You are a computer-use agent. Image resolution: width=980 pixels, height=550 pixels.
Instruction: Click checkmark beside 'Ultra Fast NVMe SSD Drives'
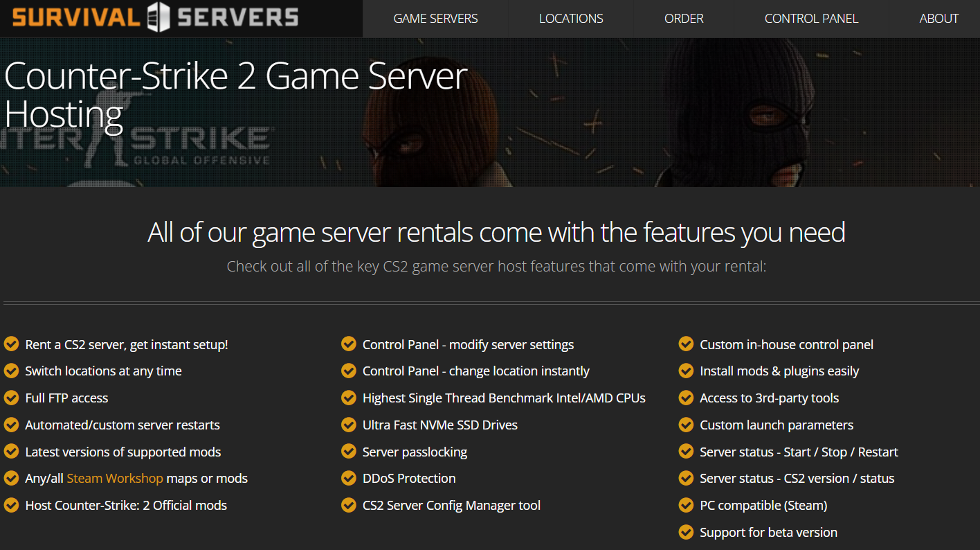[x=349, y=425]
